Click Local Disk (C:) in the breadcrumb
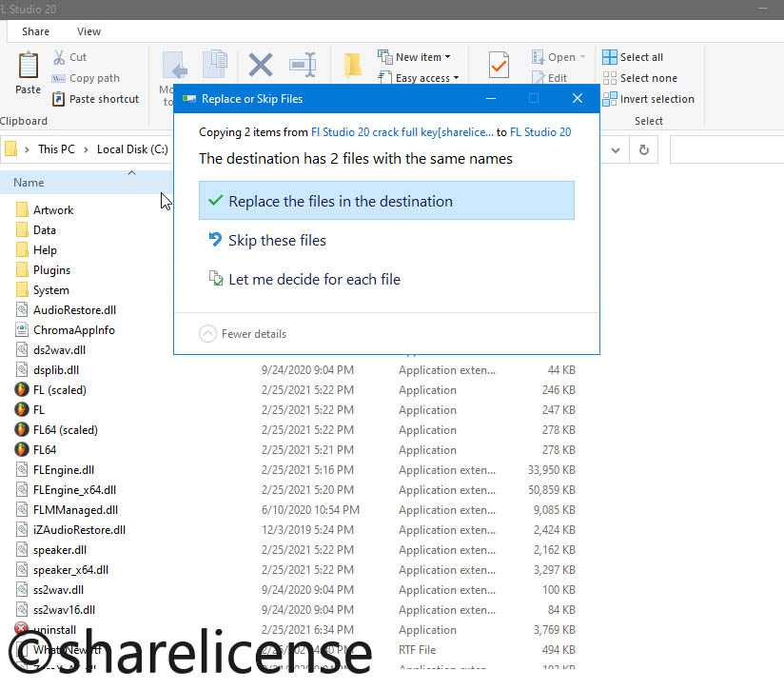784x690 pixels. 132,149
